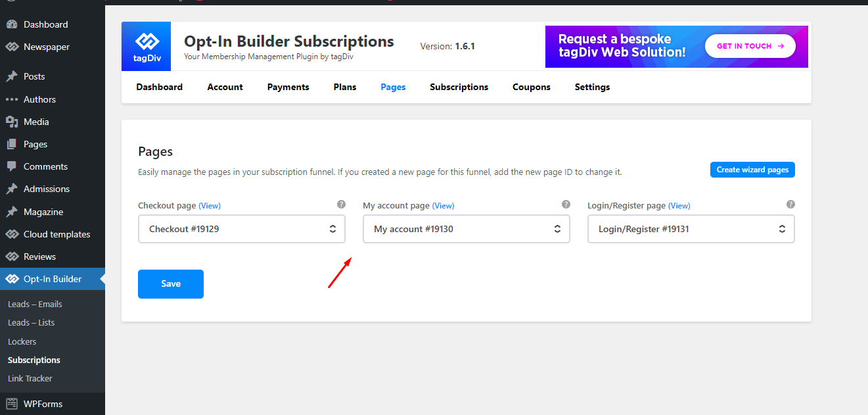The image size is (868, 415).
Task: Switch to the Payments tab
Action: click(288, 87)
